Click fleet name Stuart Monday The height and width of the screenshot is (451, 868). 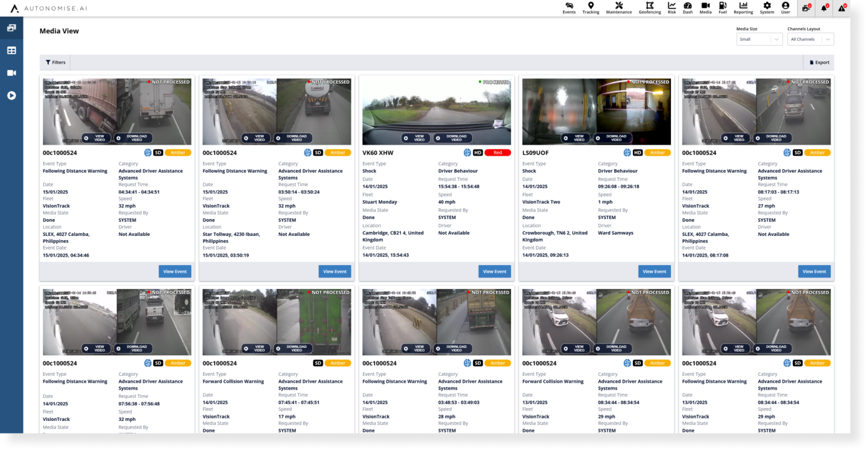(x=380, y=202)
